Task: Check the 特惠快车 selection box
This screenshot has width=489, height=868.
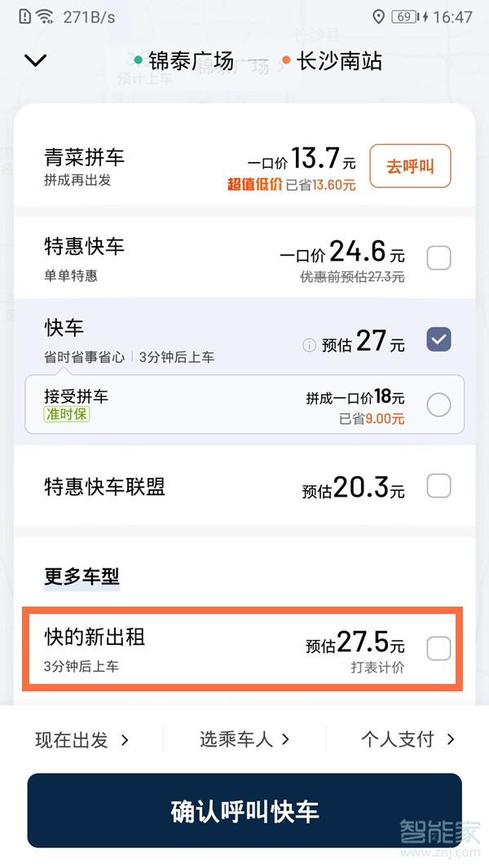Action: click(438, 257)
